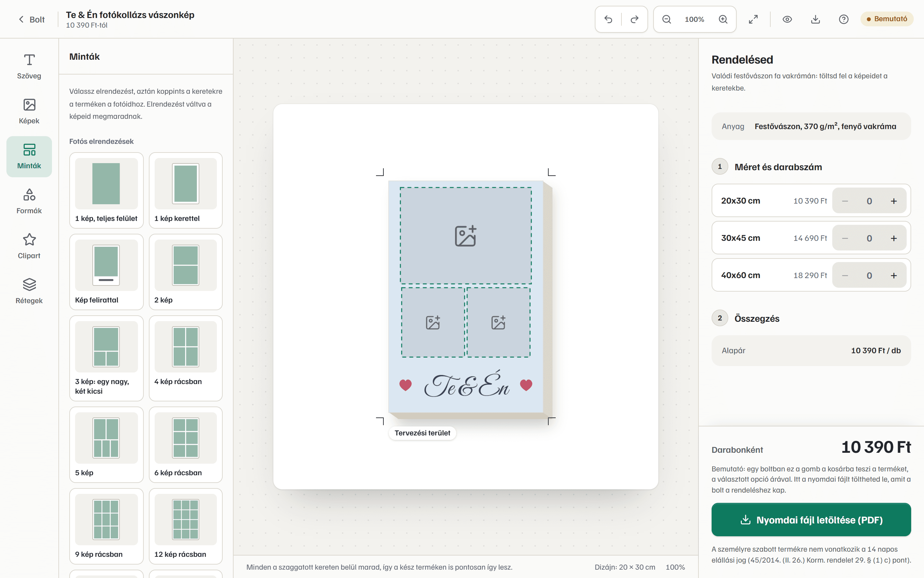Open help with the question mark icon

coord(844,19)
